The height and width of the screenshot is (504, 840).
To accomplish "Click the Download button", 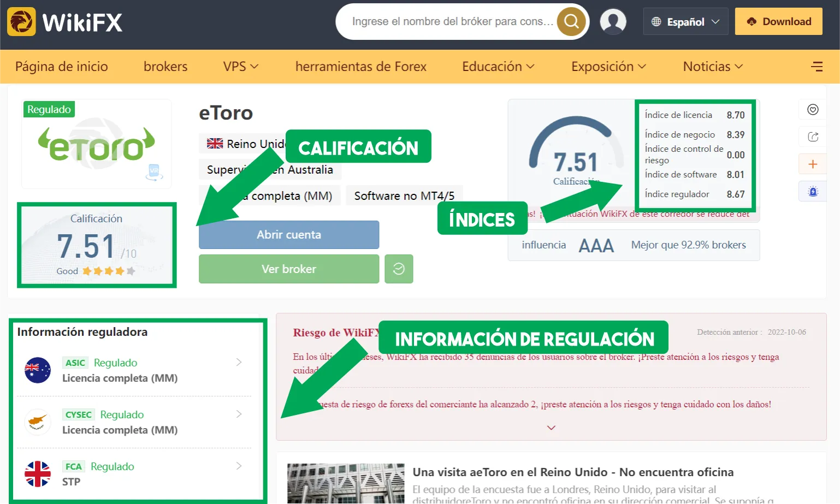I will tap(778, 21).
